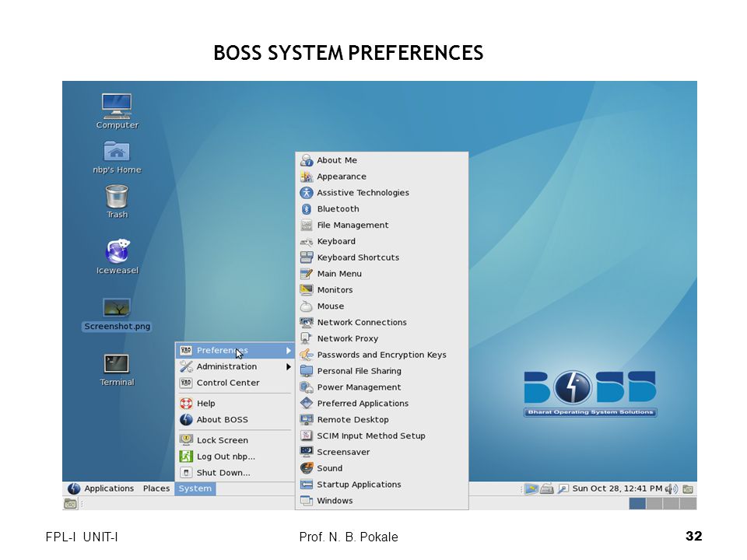Screen dimensions: 747x560
Task: Open File Management preferences
Action: (381, 226)
